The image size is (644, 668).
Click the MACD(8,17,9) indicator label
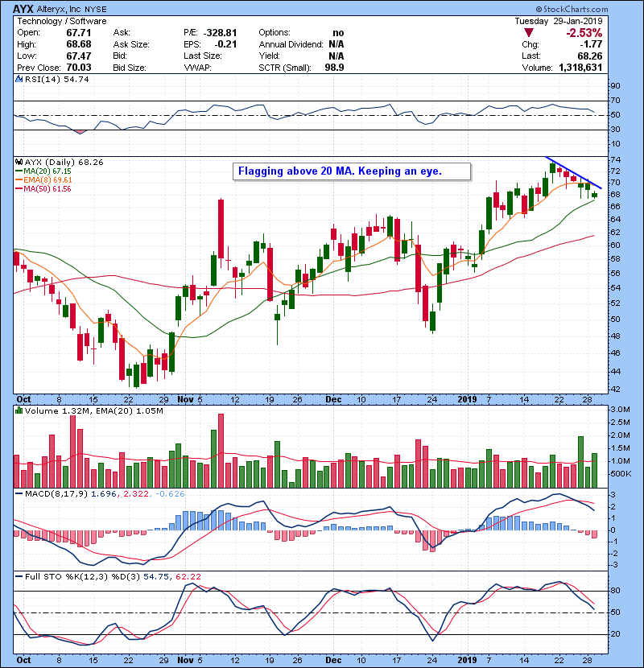click(56, 494)
